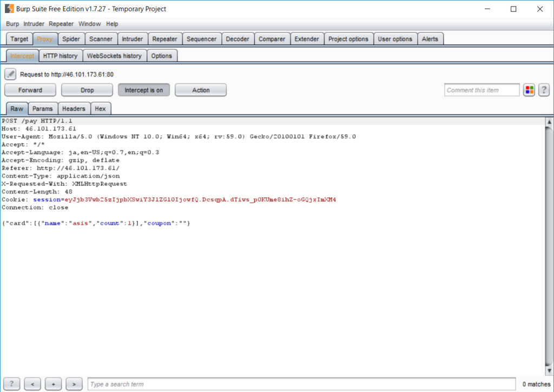Click the Host: 46.101.173.61 line
Image resolution: width=554 pixels, height=392 pixels.
pos(38,129)
